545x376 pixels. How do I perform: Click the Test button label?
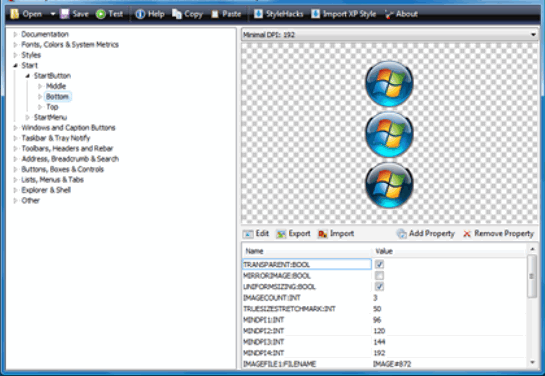pos(116,14)
